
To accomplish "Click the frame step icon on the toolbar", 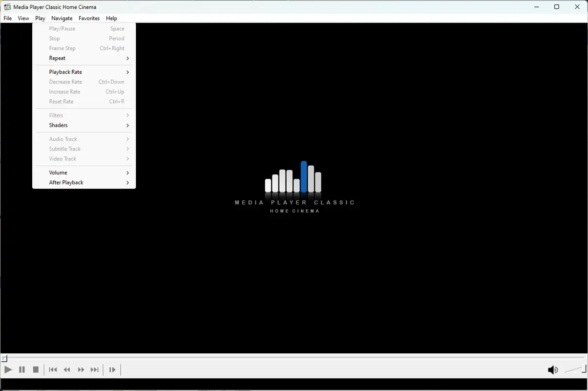I will click(111, 369).
